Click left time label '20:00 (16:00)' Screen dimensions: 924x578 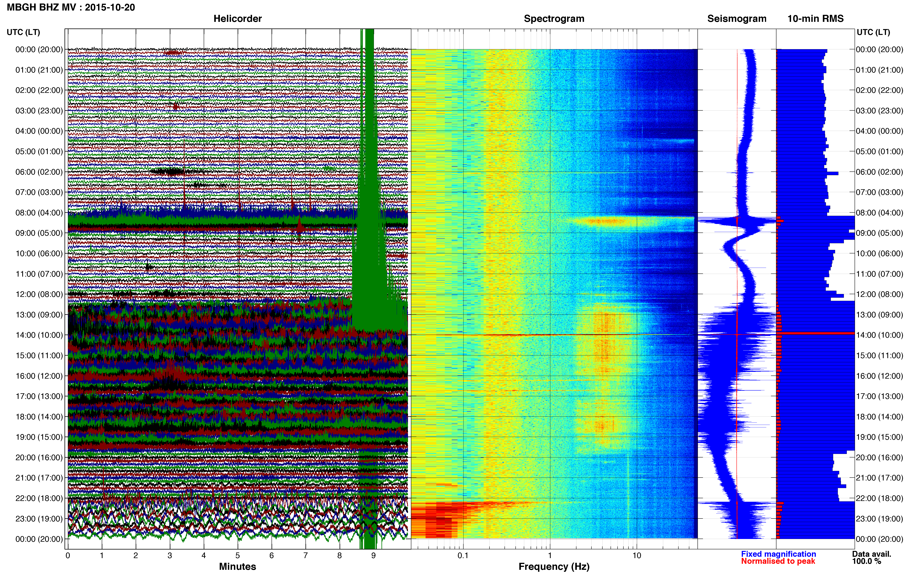39,457
